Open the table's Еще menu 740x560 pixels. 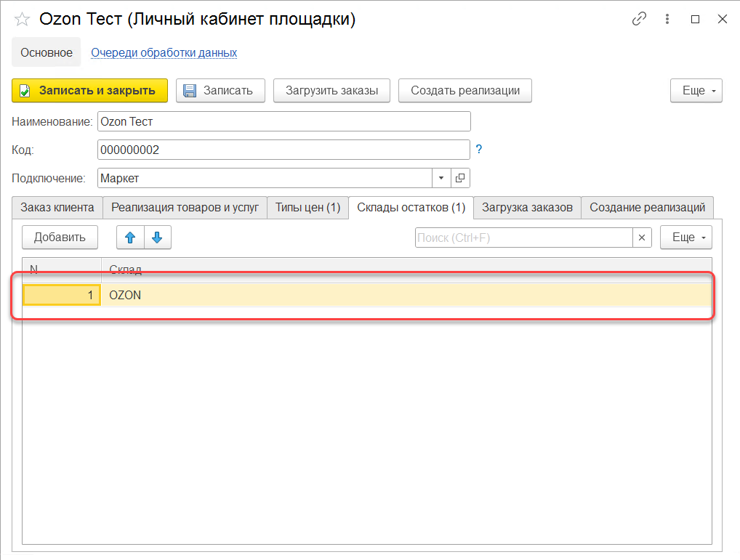click(685, 237)
